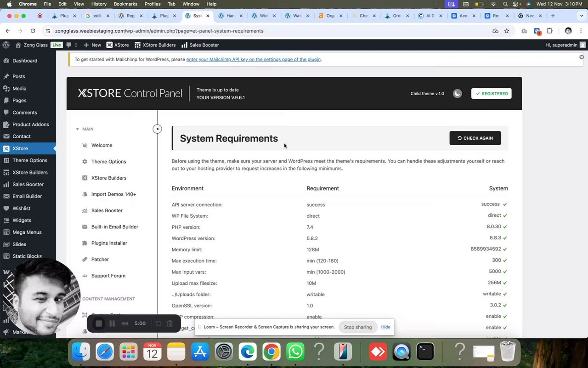Open Theme Options in the XStore panel menu
Image resolution: width=588 pixels, height=368 pixels.
(x=108, y=162)
